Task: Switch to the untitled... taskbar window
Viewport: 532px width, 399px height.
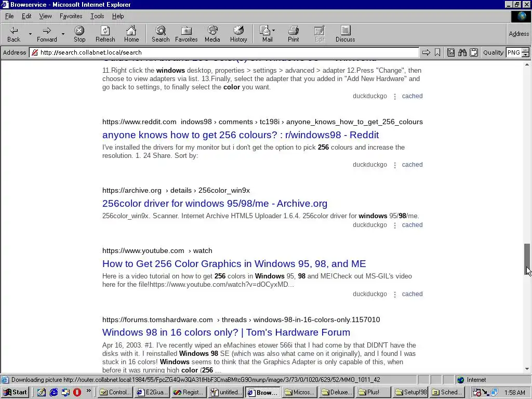Action: tap(225, 392)
